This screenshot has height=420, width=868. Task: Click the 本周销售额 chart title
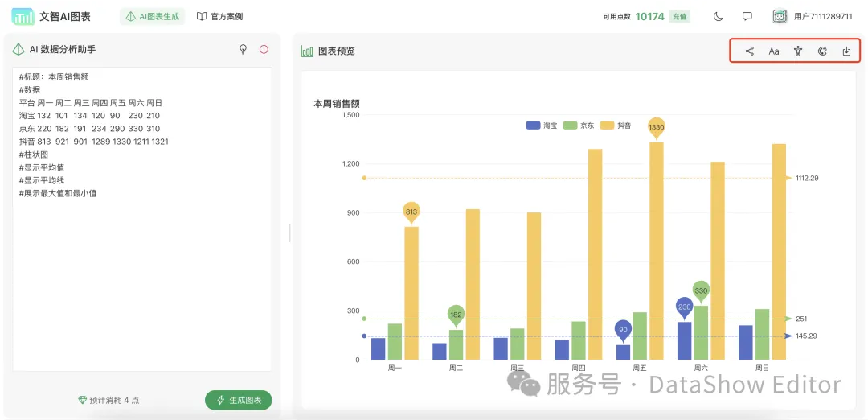coord(337,104)
